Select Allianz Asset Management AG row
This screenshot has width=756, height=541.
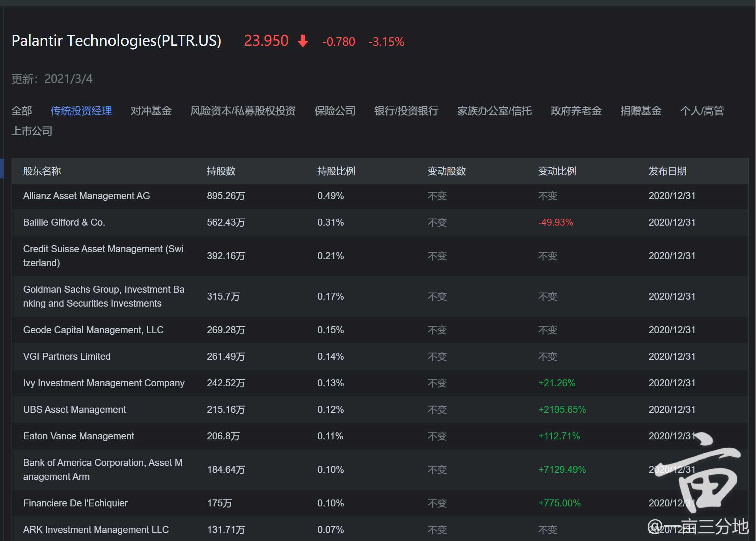pos(380,196)
